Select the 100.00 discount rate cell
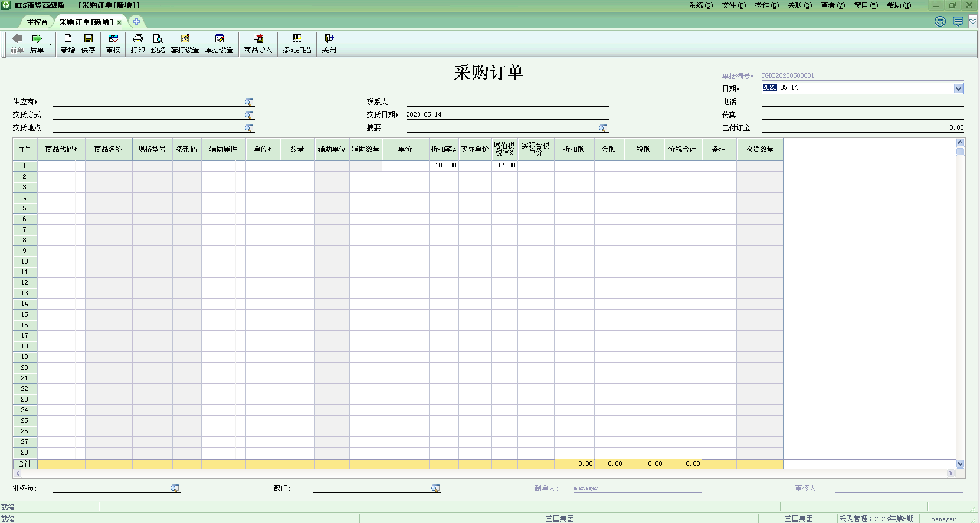980x523 pixels. 444,166
